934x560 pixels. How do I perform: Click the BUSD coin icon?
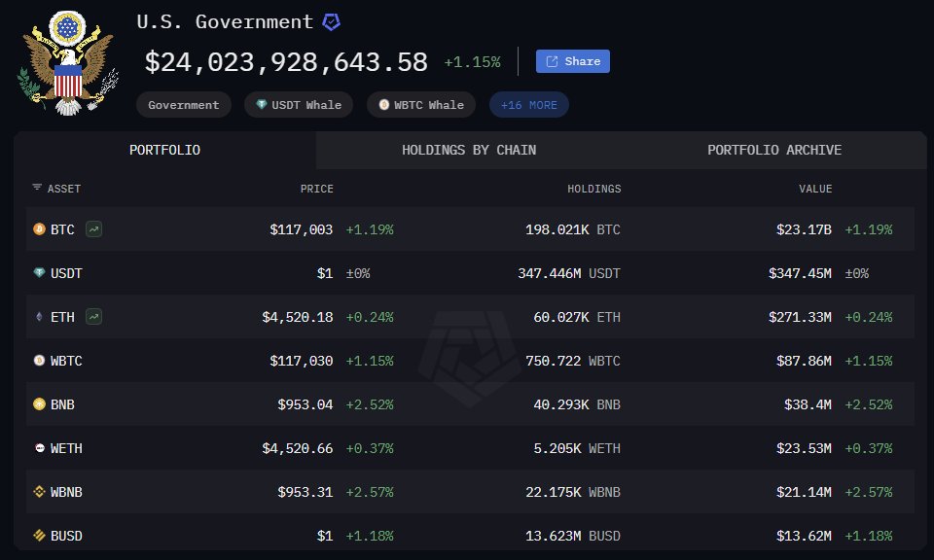point(39,536)
